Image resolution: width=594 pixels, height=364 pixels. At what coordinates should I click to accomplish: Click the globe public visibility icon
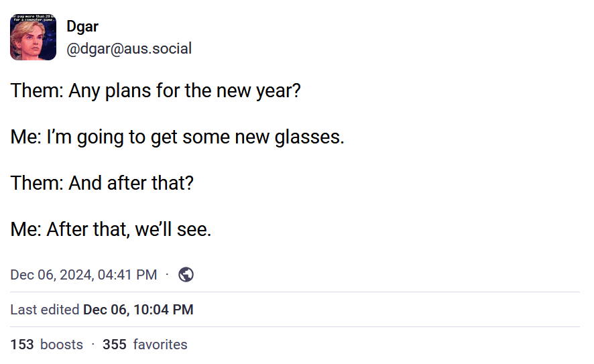186,274
